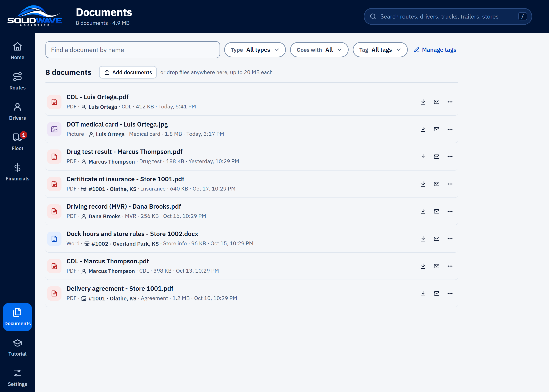
Task: Open more options for Delivery agreement row
Action: [x=450, y=293]
